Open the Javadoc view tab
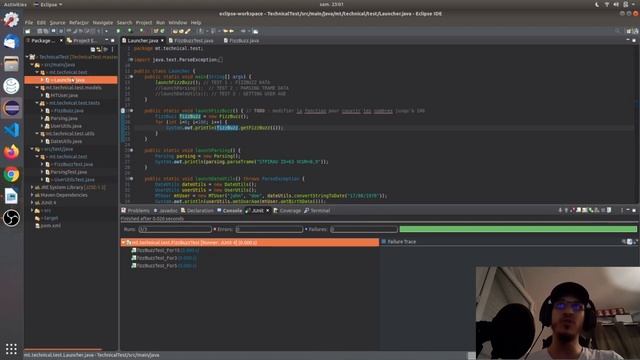The width and height of the screenshot is (640, 360). pos(165,211)
